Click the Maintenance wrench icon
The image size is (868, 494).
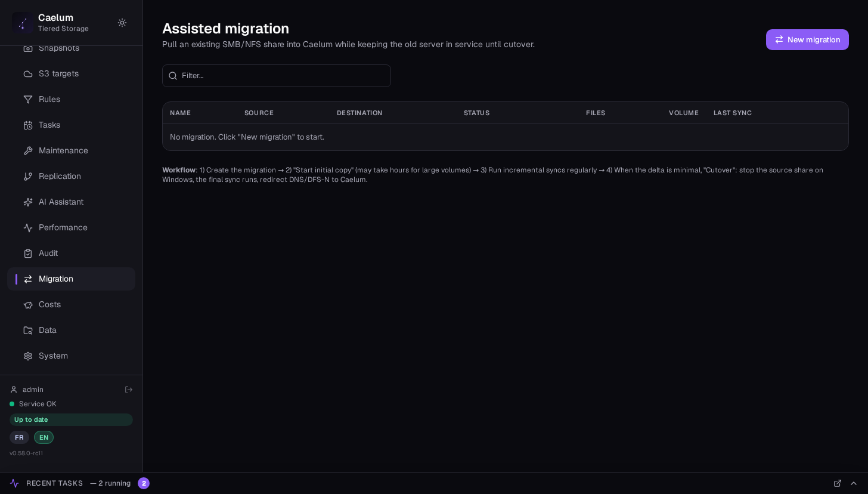tap(28, 151)
